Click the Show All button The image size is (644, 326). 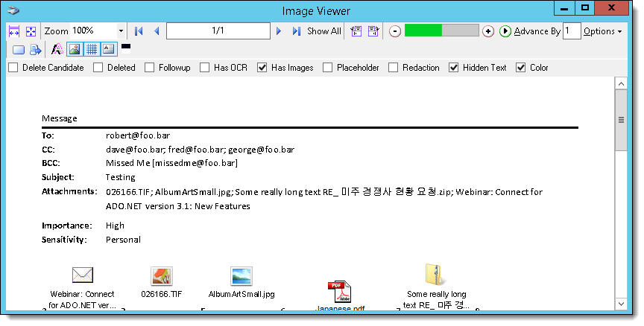point(324,31)
